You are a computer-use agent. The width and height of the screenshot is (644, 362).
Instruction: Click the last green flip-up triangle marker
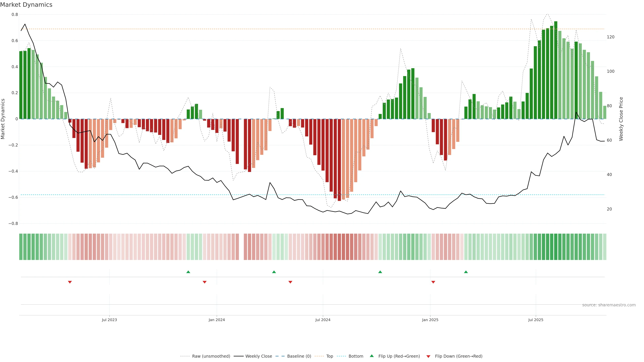pyautogui.click(x=466, y=272)
